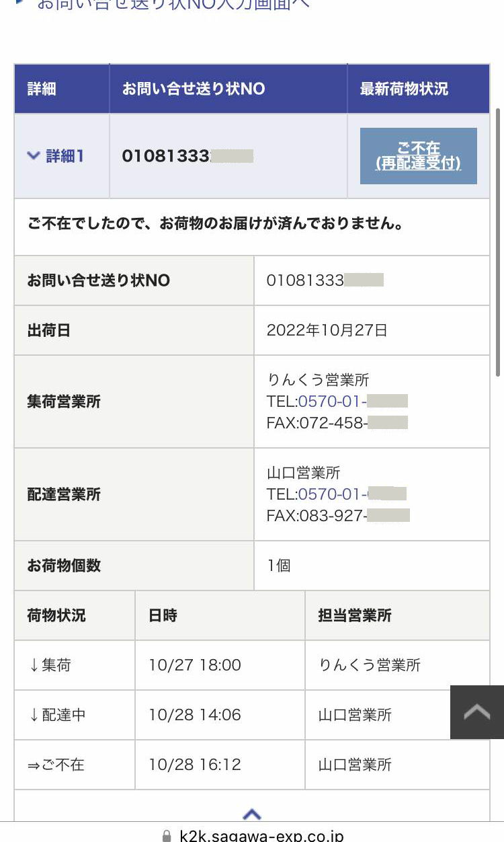Click the lock icon in address bar
This screenshot has width=504, height=842.
[167, 836]
